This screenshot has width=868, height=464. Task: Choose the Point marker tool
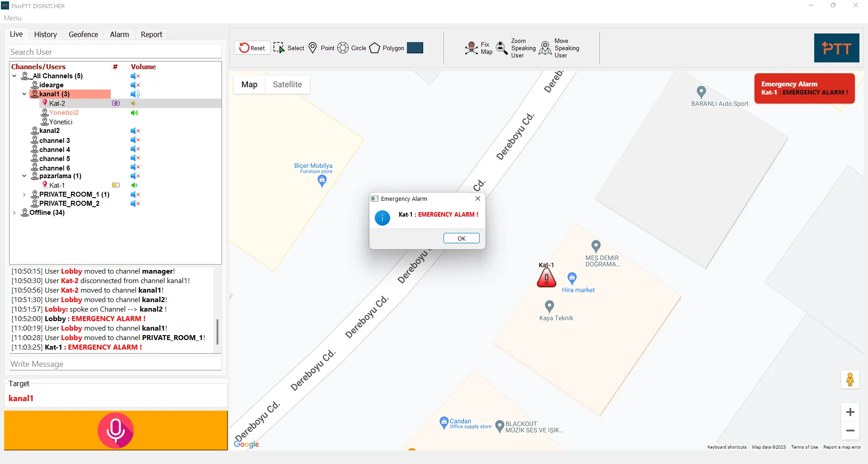[313, 48]
